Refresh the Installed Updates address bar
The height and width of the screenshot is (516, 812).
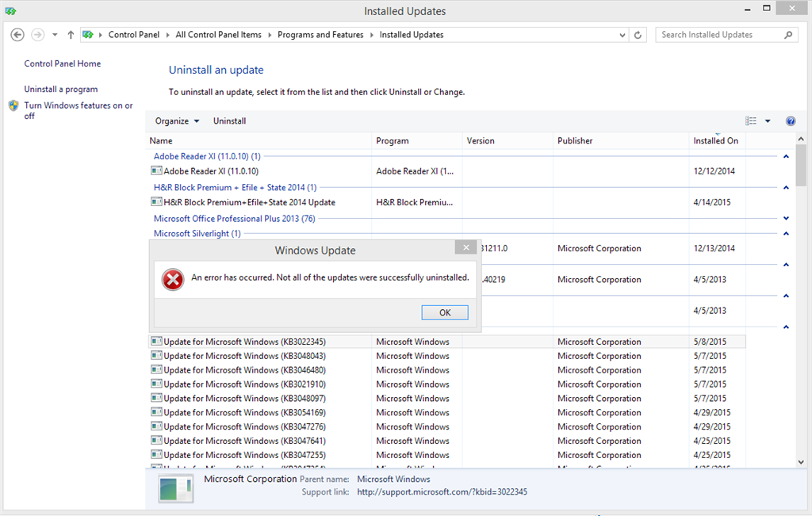coord(638,35)
